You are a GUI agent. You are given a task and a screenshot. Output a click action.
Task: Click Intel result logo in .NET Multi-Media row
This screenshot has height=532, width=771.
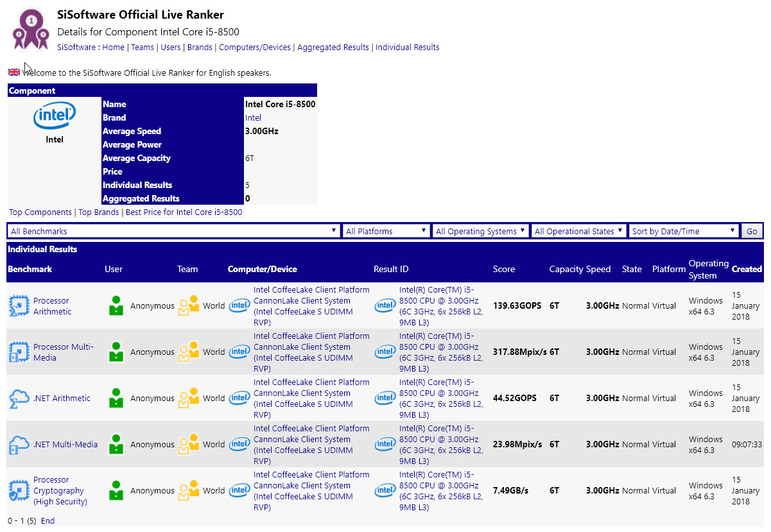tap(385, 444)
